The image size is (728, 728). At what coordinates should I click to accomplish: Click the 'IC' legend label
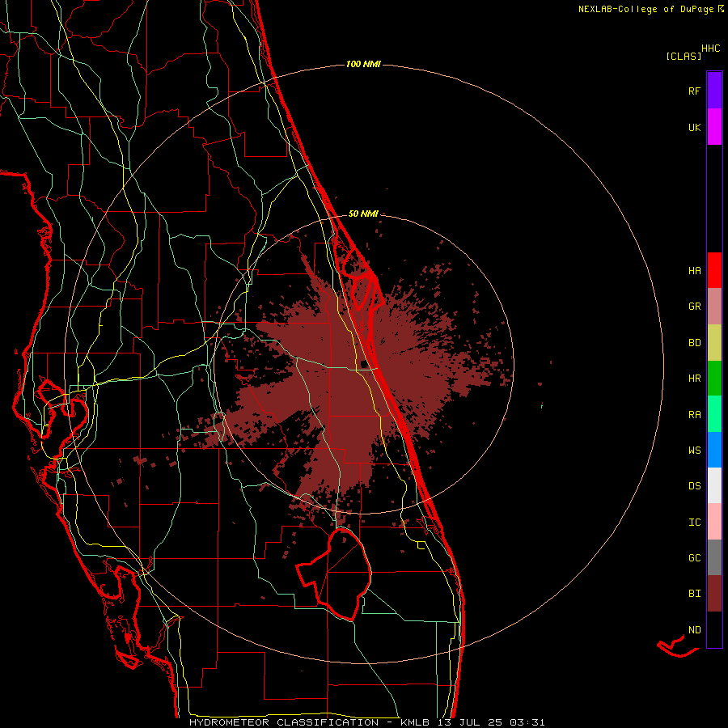click(694, 523)
